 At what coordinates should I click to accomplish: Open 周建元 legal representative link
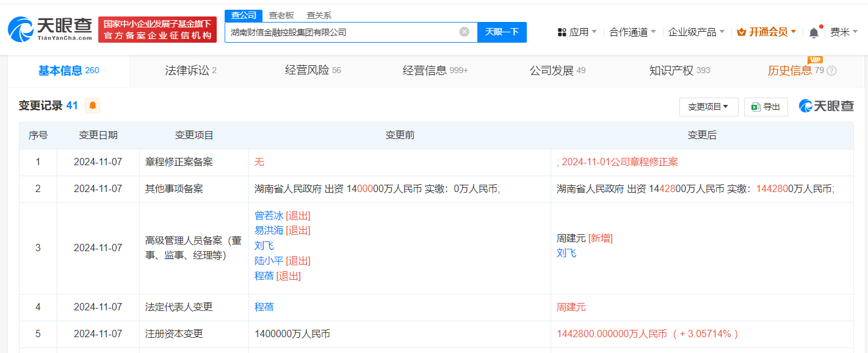point(571,307)
